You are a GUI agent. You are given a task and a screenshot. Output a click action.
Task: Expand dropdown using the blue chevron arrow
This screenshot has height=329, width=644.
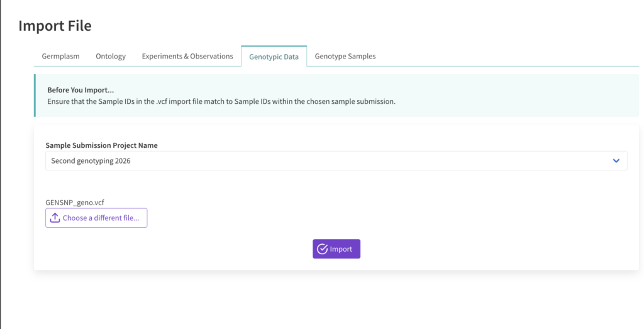pos(616,160)
